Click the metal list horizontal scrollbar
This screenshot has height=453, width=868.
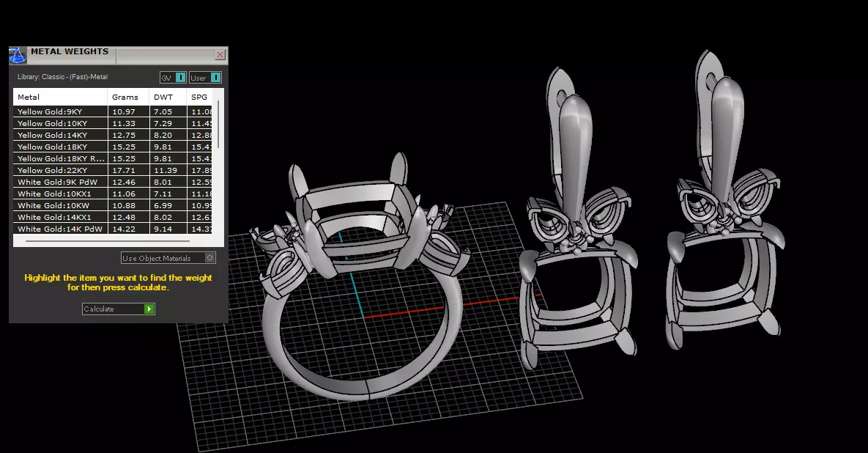coord(108,241)
